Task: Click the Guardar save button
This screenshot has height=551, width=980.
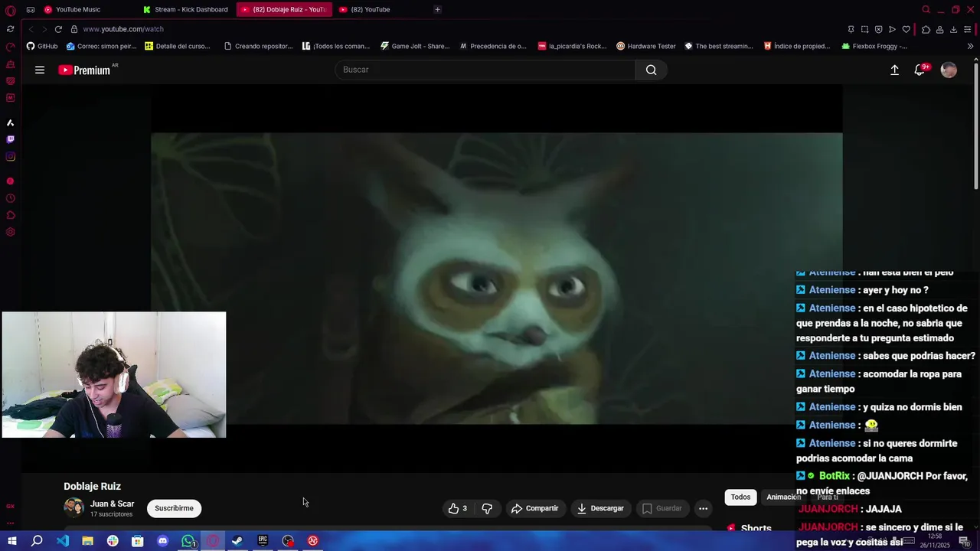Action: point(661,508)
